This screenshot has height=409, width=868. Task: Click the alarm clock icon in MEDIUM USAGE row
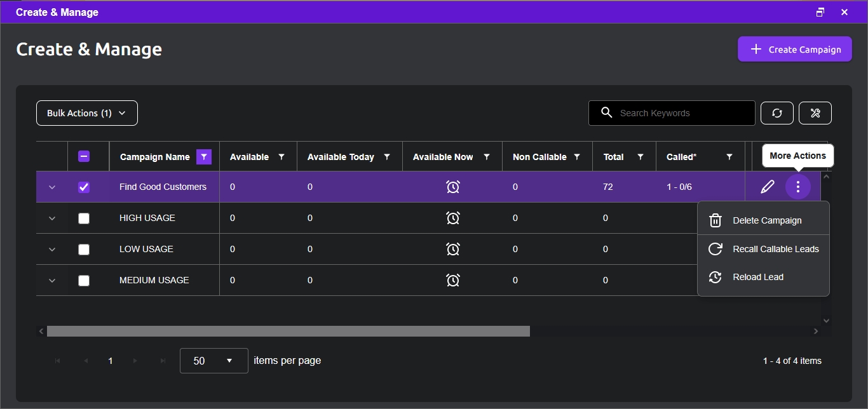(453, 280)
